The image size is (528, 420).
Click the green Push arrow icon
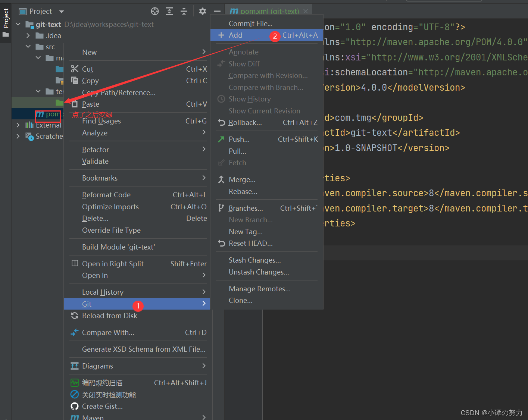click(x=221, y=139)
